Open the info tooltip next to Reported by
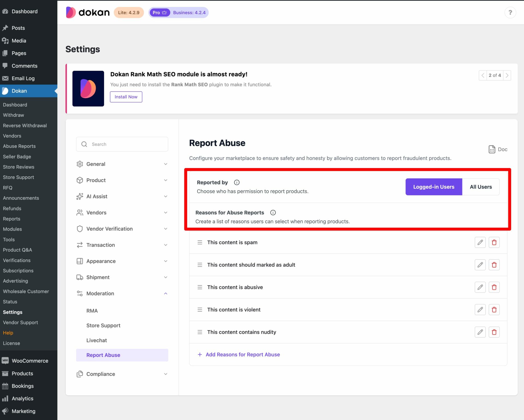This screenshot has height=420, width=524. [236, 182]
